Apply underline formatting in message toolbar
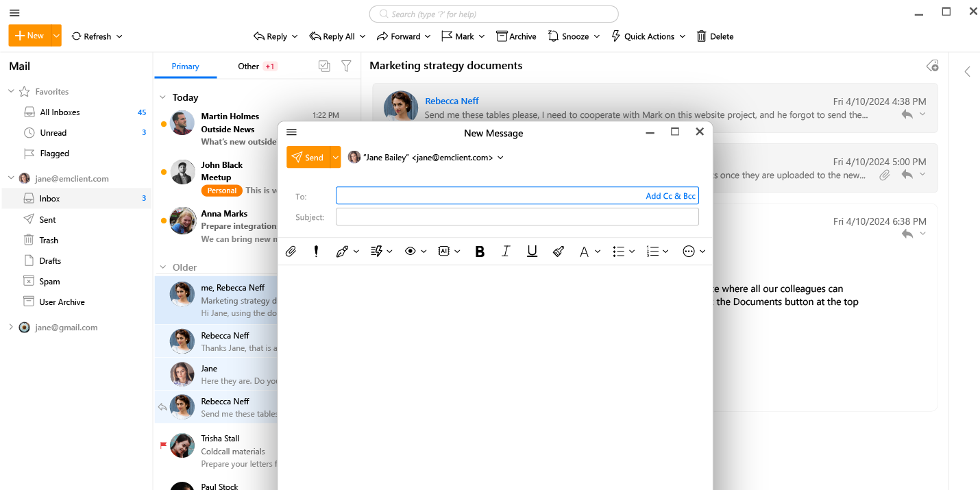This screenshot has width=980, height=490. (532, 252)
